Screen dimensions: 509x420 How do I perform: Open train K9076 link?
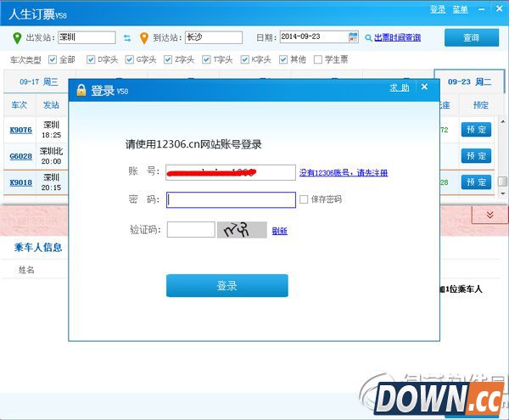click(x=20, y=130)
